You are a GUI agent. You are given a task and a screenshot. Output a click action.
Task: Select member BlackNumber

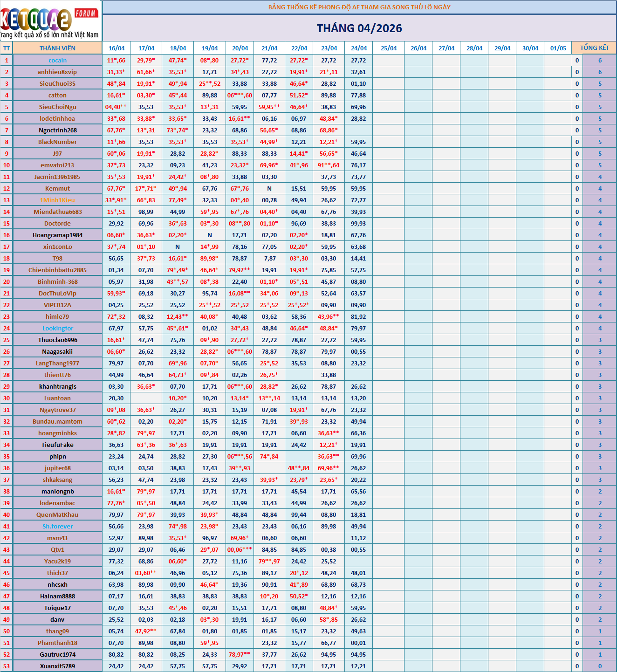click(x=57, y=142)
